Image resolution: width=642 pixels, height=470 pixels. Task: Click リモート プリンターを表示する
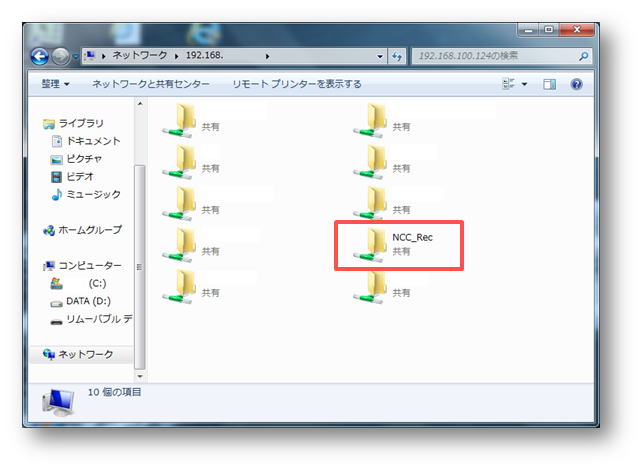point(297,84)
